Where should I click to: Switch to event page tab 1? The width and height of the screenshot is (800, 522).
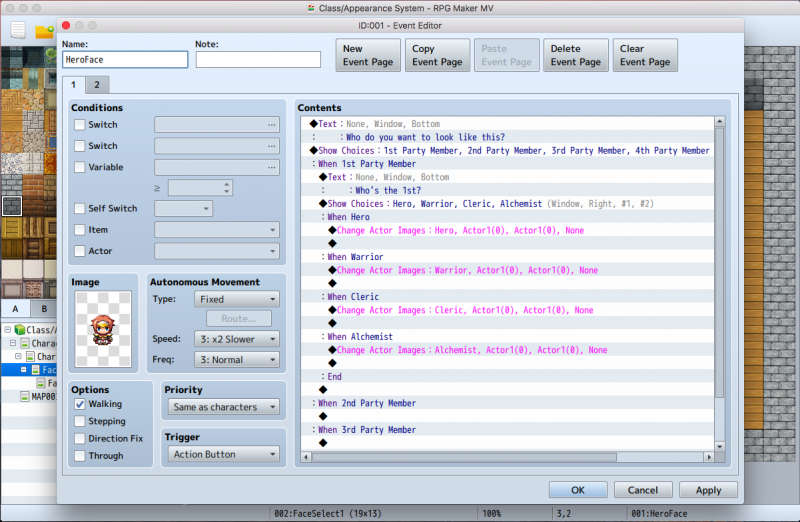73,85
